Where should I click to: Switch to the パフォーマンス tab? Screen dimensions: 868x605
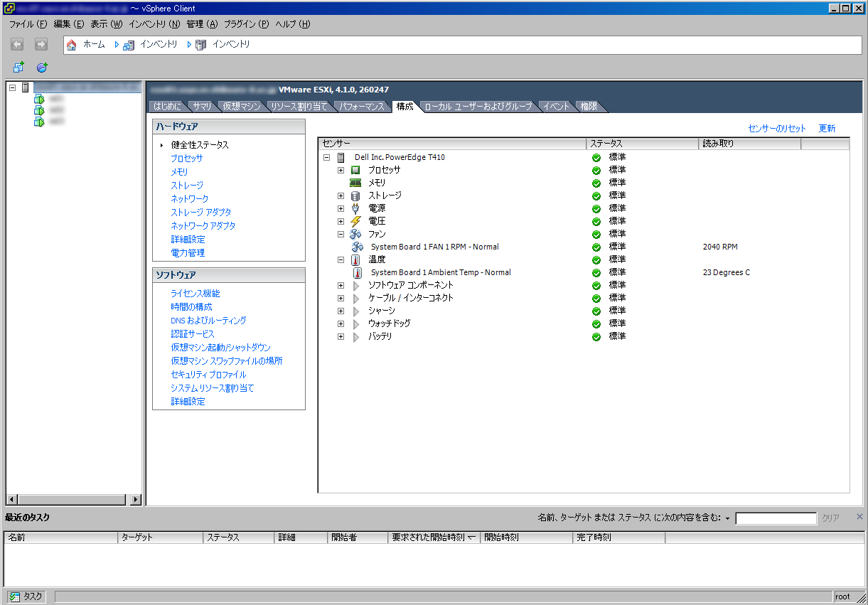[361, 107]
